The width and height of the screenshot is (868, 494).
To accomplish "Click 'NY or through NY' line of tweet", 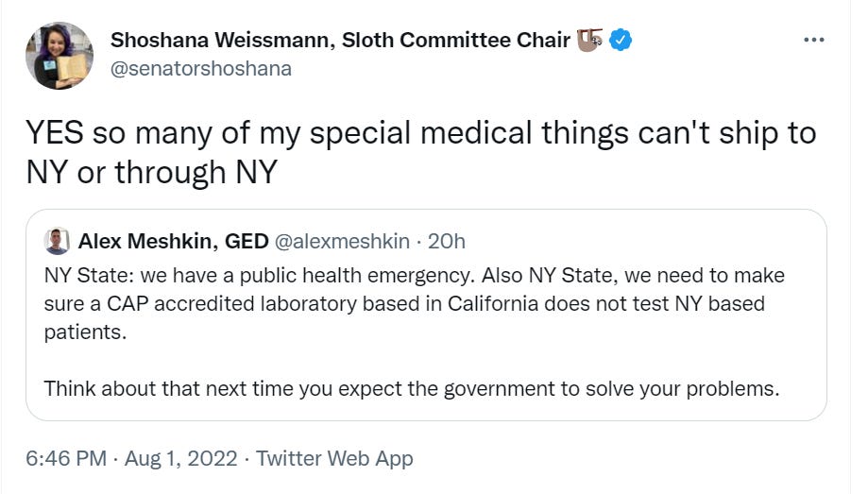I will pyautogui.click(x=151, y=173).
